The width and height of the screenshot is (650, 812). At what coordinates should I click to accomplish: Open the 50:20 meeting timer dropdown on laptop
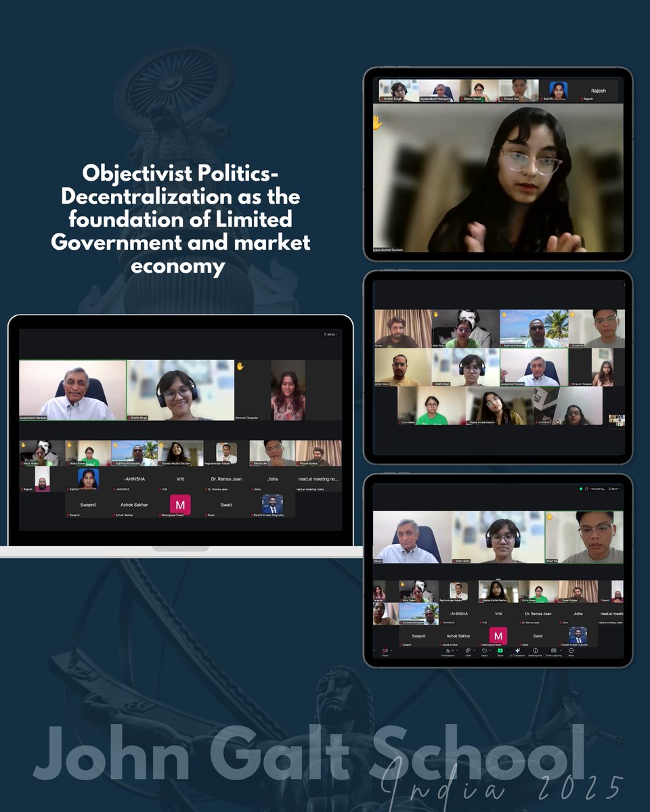pos(330,334)
